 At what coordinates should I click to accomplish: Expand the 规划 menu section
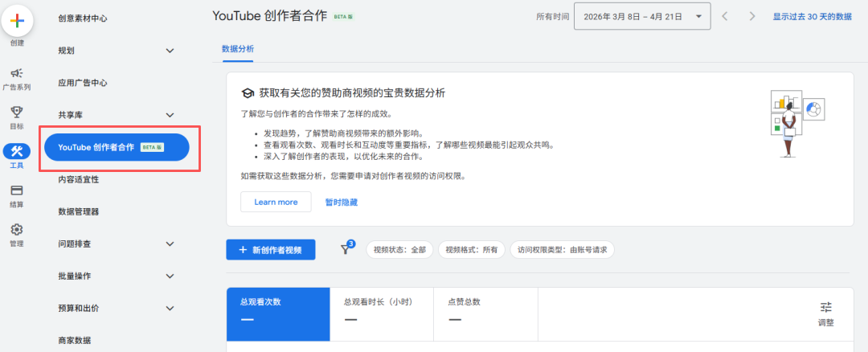[170, 51]
